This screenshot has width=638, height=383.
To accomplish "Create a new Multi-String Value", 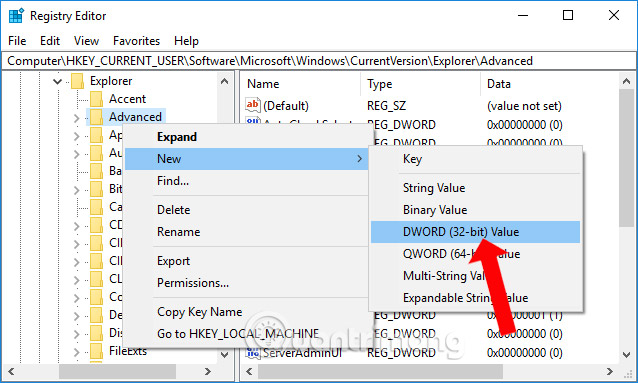I will pyautogui.click(x=475, y=276).
